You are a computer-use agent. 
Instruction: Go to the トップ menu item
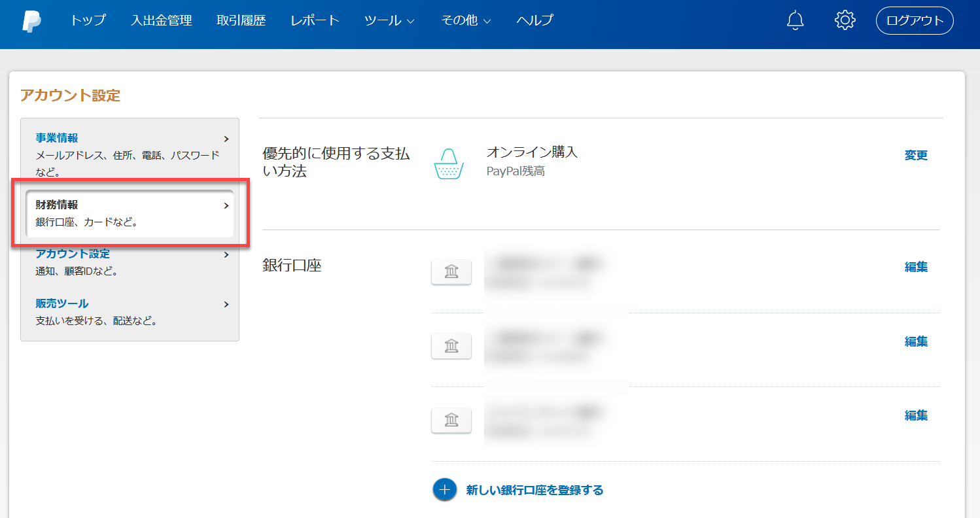point(88,21)
